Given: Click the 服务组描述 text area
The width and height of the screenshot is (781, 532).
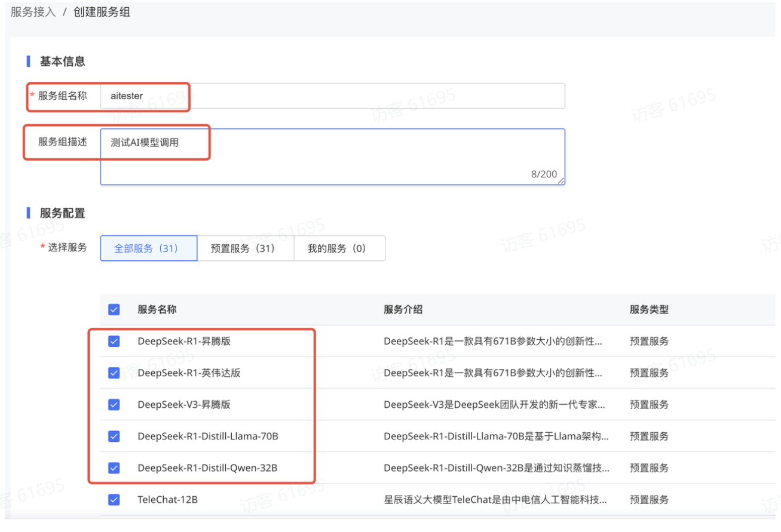Looking at the screenshot, I should click(332, 156).
